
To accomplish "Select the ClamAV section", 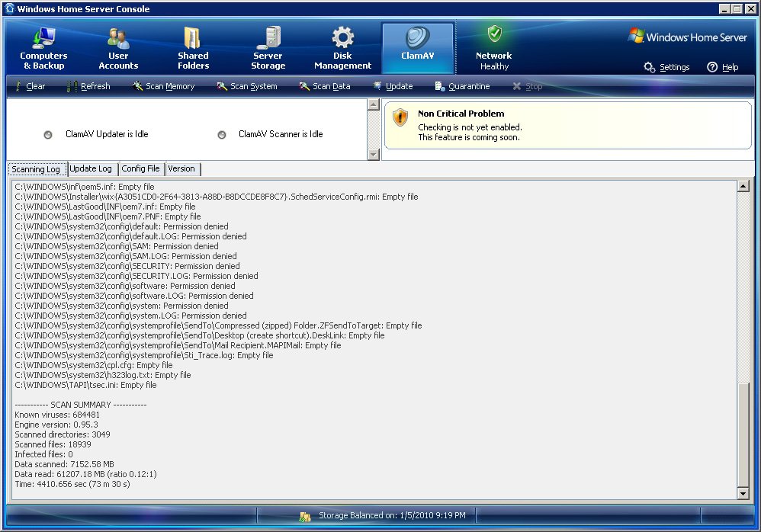I will coord(417,48).
